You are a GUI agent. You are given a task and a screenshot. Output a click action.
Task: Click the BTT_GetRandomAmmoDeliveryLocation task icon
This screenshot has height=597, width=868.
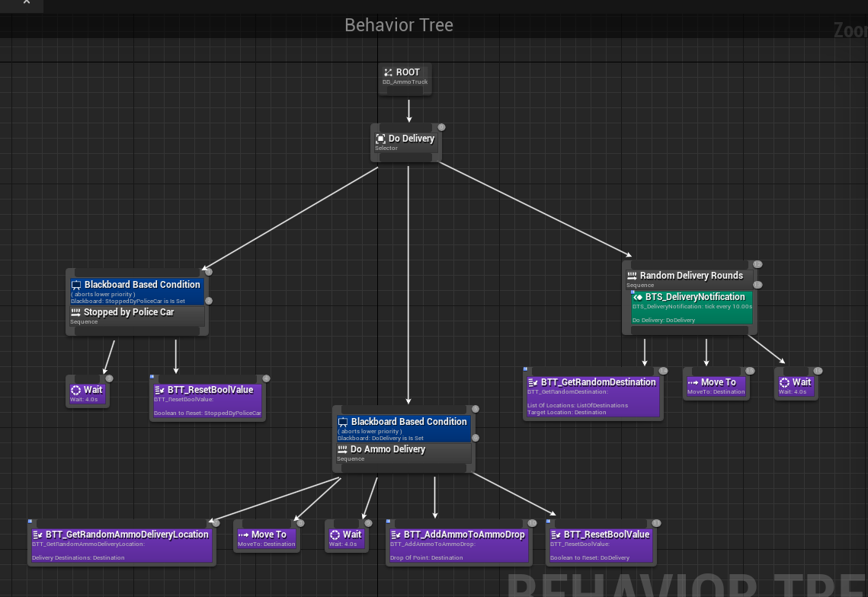[x=37, y=535]
